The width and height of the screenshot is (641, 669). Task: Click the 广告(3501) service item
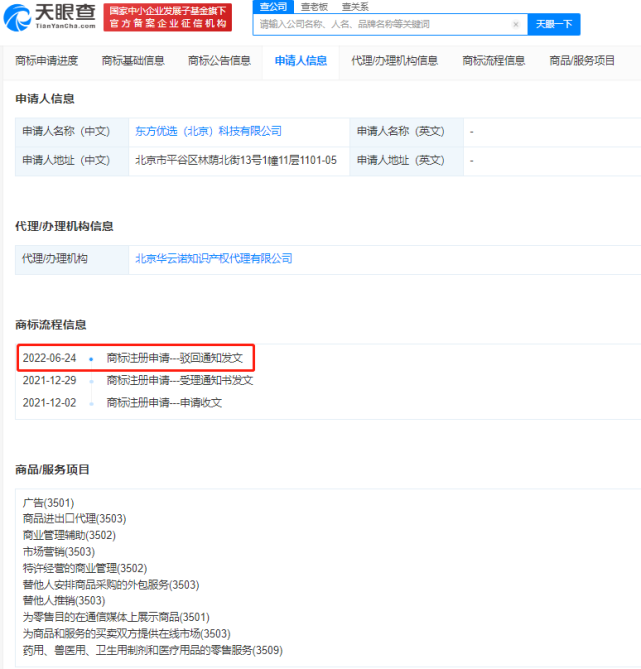click(49, 503)
